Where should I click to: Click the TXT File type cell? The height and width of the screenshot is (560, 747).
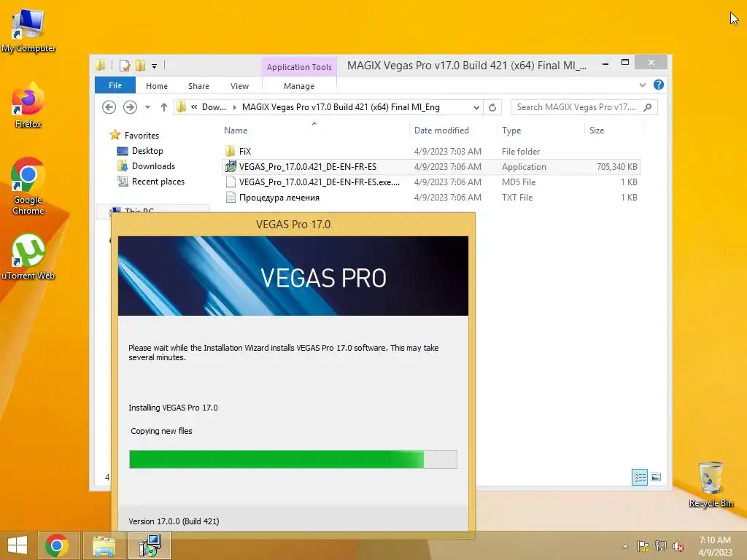tap(517, 197)
